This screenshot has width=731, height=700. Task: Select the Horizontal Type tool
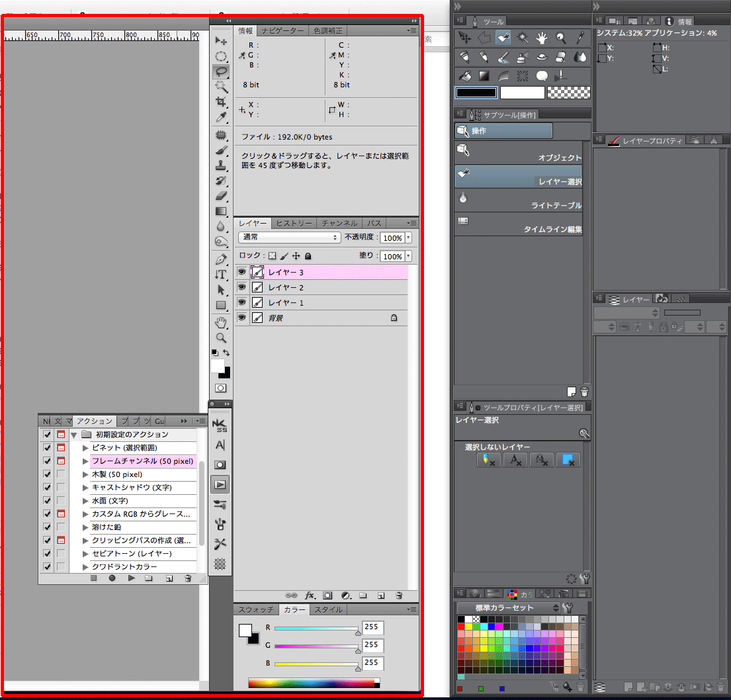[221, 274]
